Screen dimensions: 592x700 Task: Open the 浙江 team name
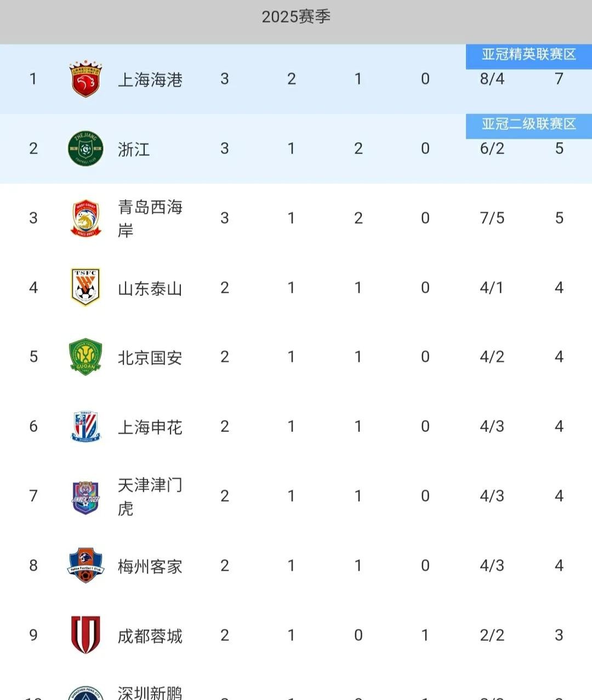[x=134, y=149]
